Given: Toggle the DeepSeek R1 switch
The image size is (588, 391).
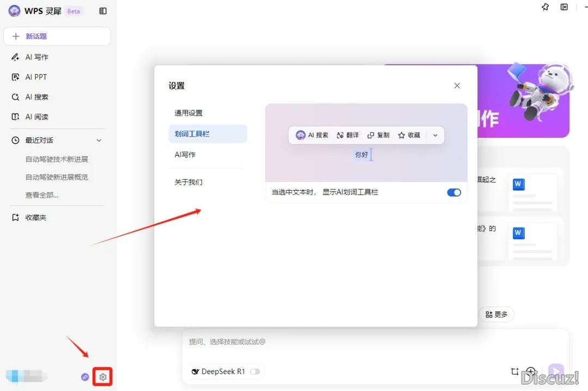Looking at the screenshot, I should pos(255,371).
